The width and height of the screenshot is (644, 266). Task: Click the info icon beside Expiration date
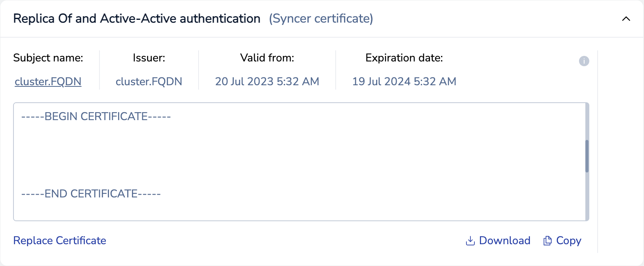click(x=584, y=61)
